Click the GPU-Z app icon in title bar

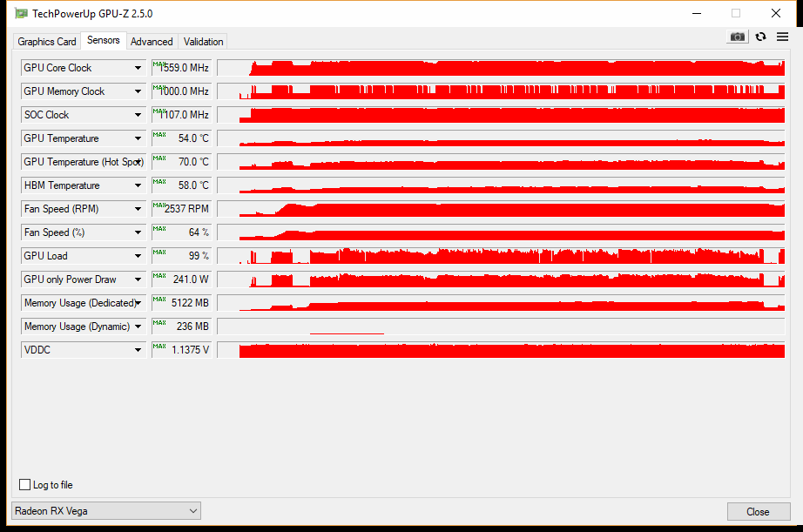(x=21, y=13)
